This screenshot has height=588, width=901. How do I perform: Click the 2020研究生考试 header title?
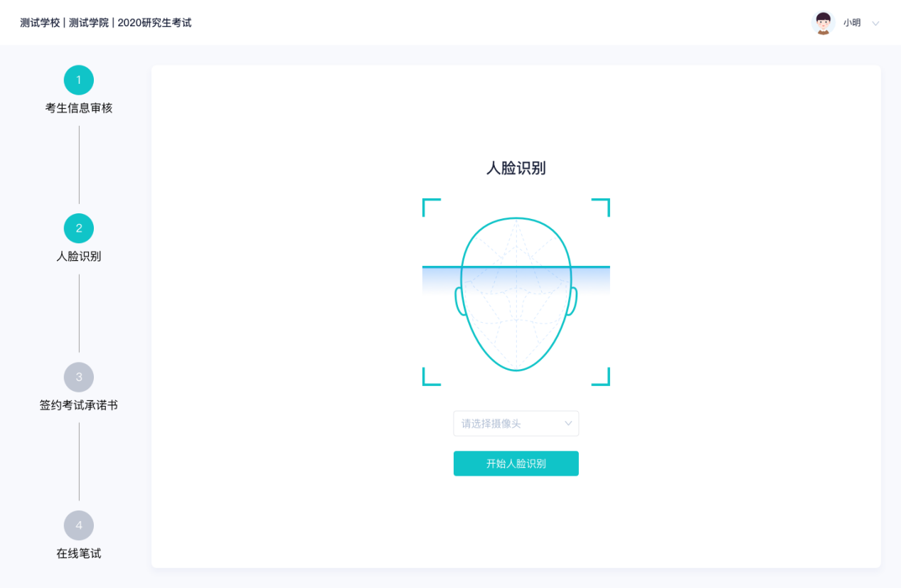154,23
